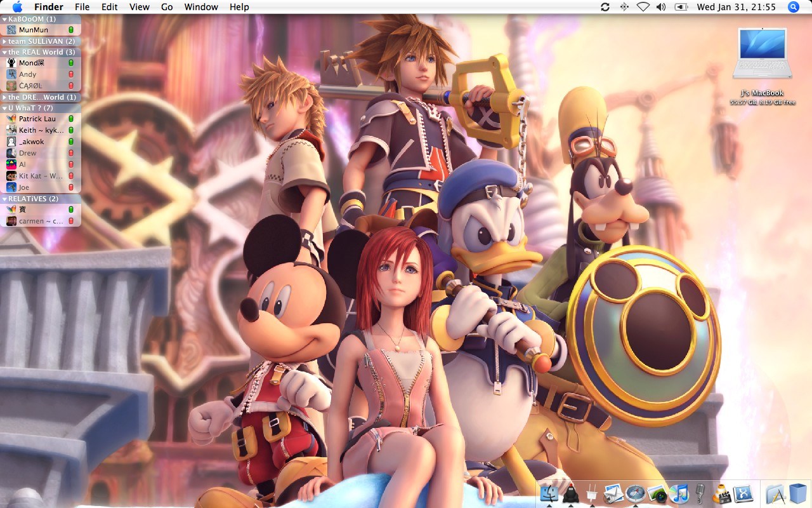Launch VLC media player from Dock
This screenshot has width=812, height=508.
pyautogui.click(x=721, y=493)
